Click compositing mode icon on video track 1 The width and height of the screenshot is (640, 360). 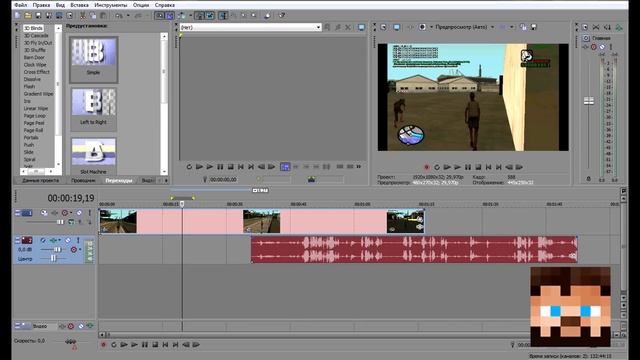[x=71, y=222]
